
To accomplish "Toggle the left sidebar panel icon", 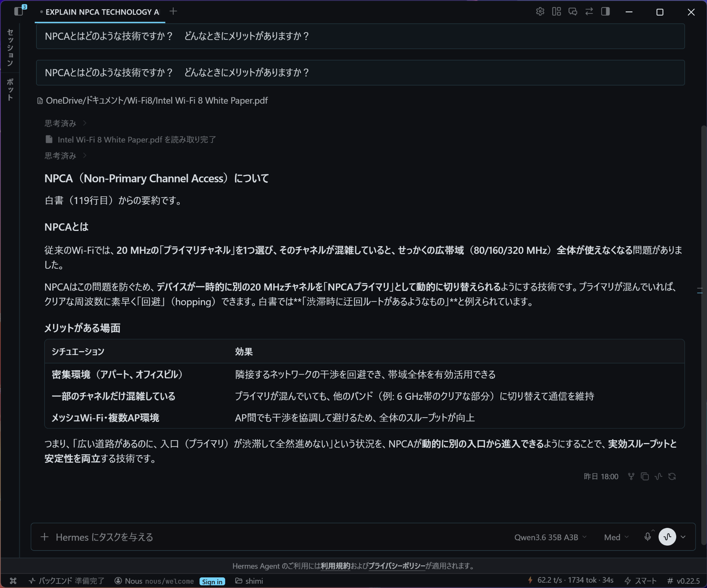I will [19, 12].
